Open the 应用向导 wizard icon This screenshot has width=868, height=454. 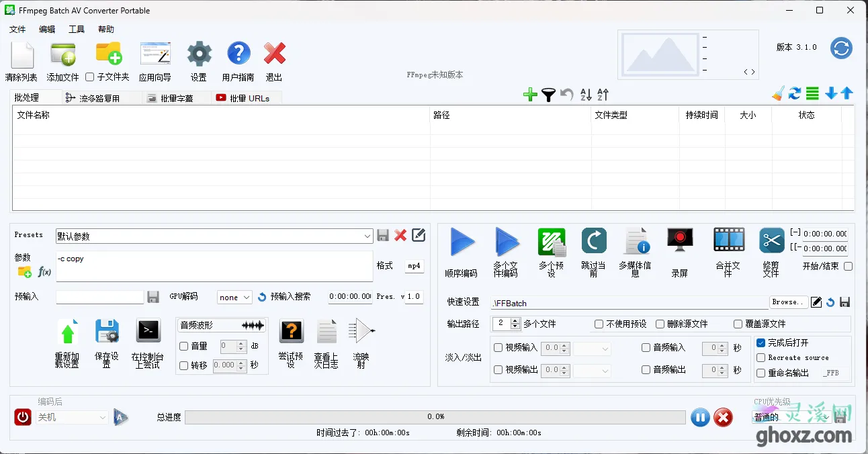click(x=155, y=54)
